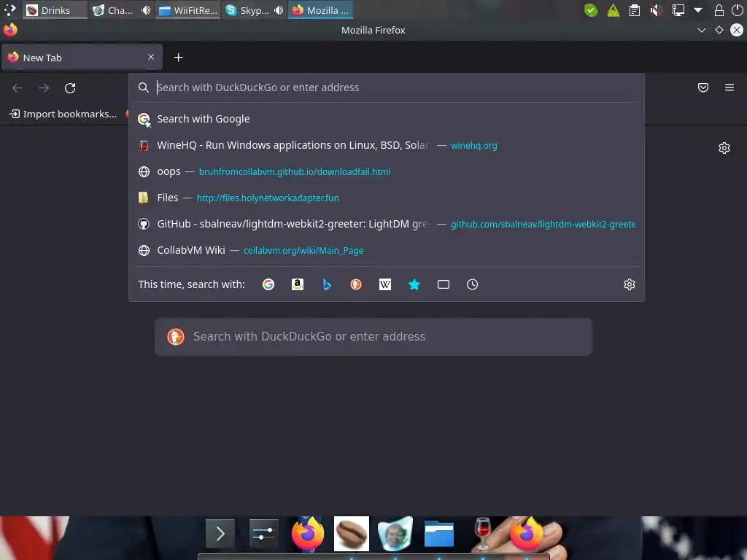This screenshot has width=747, height=560.
Task: Open coffee bean app in dock
Action: coord(352,534)
